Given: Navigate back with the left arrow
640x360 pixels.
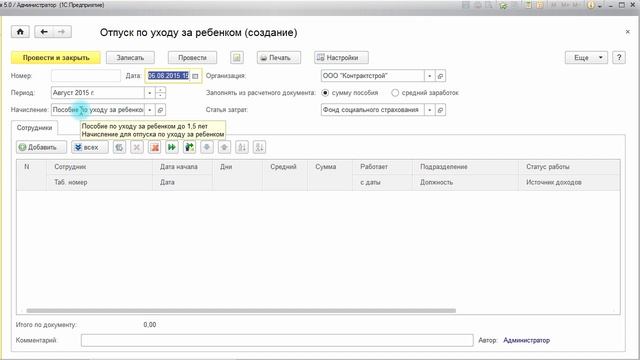Looking at the screenshot, I should tap(44, 32).
